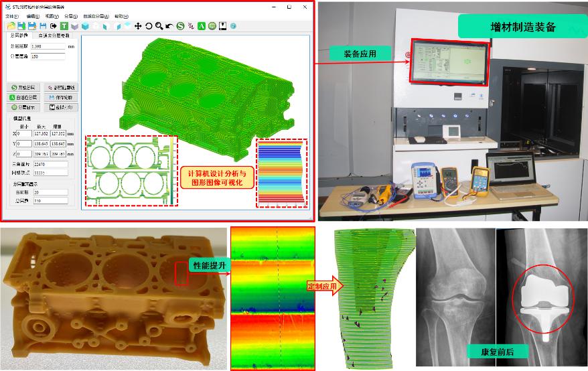
Task: Click the 分层层厚 input field with 1.398
Action: 47,46
